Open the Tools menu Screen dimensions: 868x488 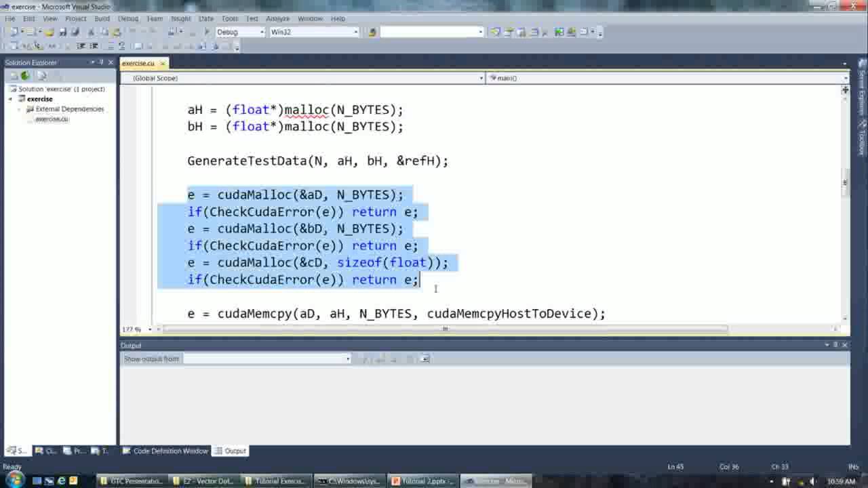tap(230, 18)
